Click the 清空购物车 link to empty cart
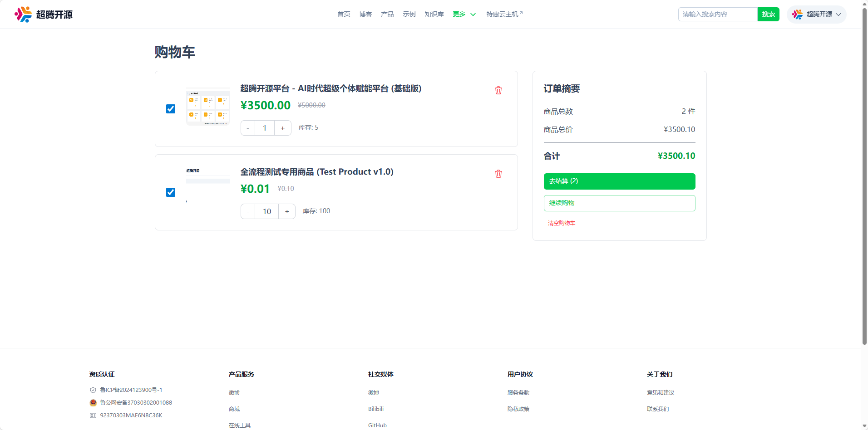868x430 pixels. pos(561,223)
